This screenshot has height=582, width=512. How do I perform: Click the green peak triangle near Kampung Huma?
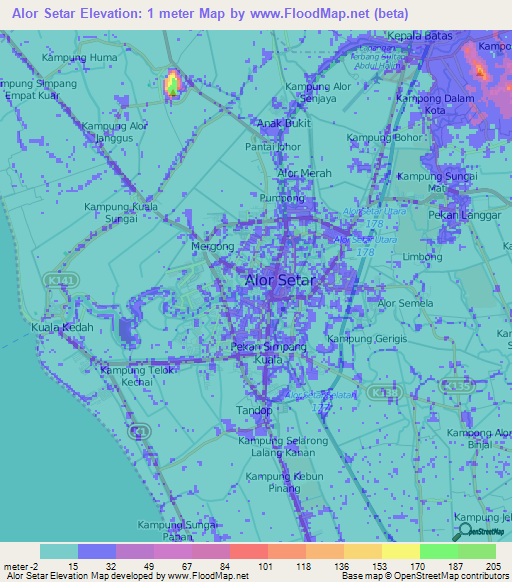173,90
